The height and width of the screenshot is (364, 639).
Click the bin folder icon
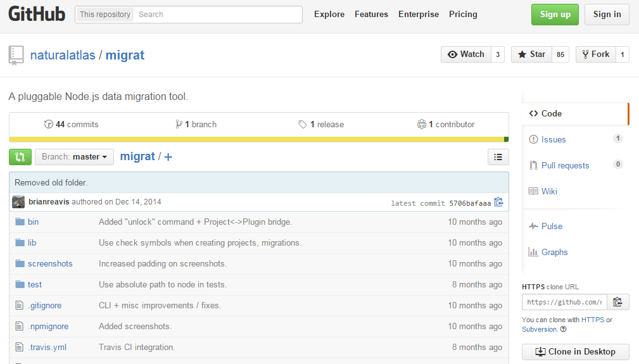pyautogui.click(x=20, y=222)
